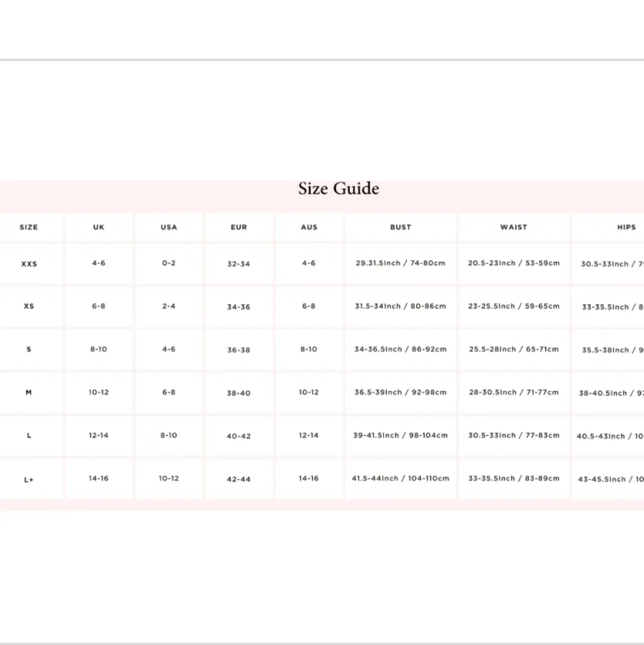
Task: Click USA size 10-12 in L+ row
Action: point(169,479)
